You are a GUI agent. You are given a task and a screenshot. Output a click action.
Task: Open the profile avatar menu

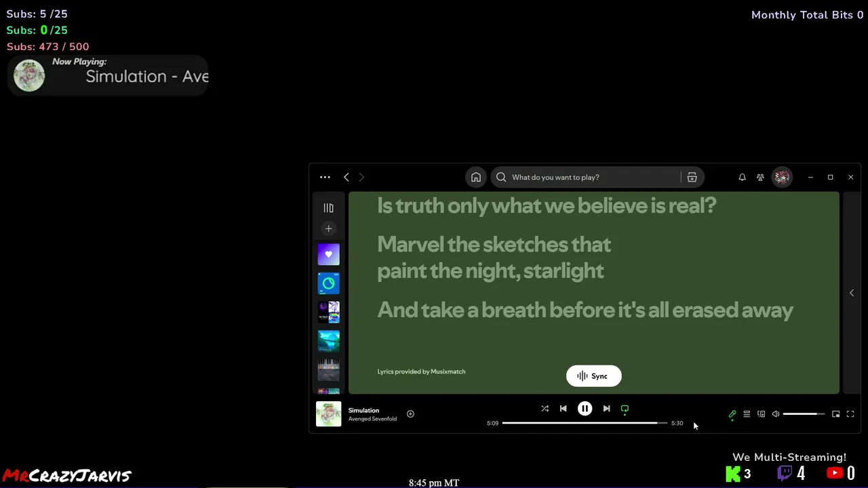782,178
